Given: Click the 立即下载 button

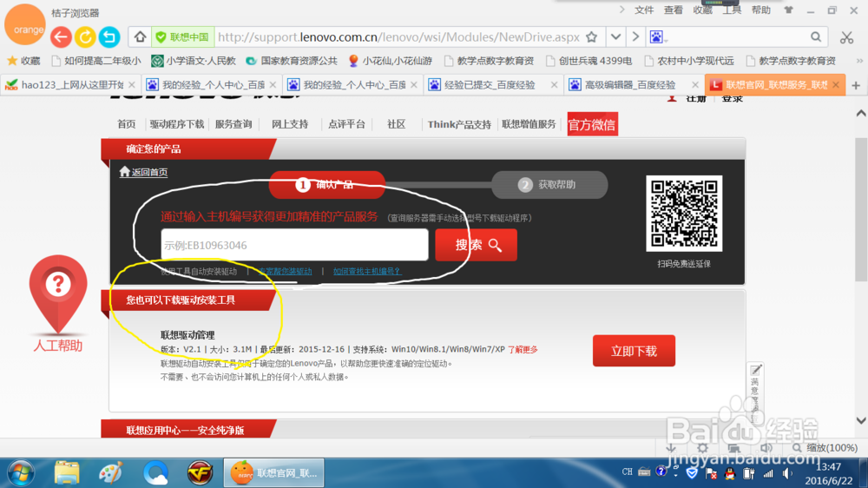Looking at the screenshot, I should (634, 351).
